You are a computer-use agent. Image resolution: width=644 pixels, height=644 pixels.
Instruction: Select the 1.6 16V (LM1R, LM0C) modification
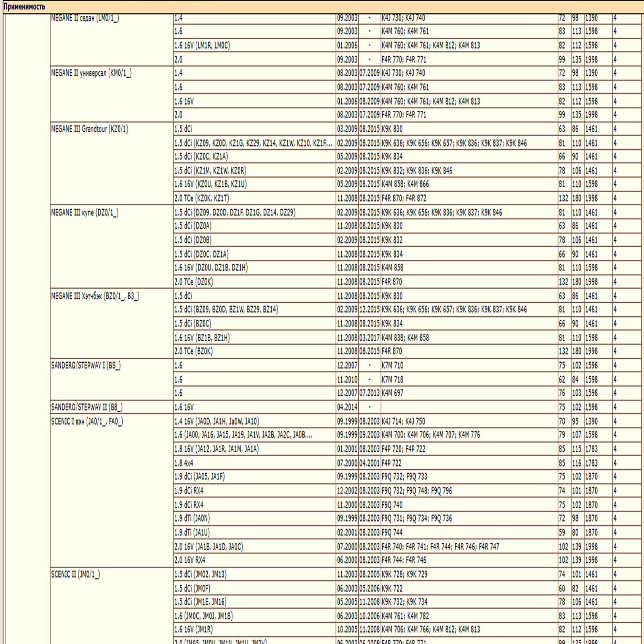tap(202, 45)
